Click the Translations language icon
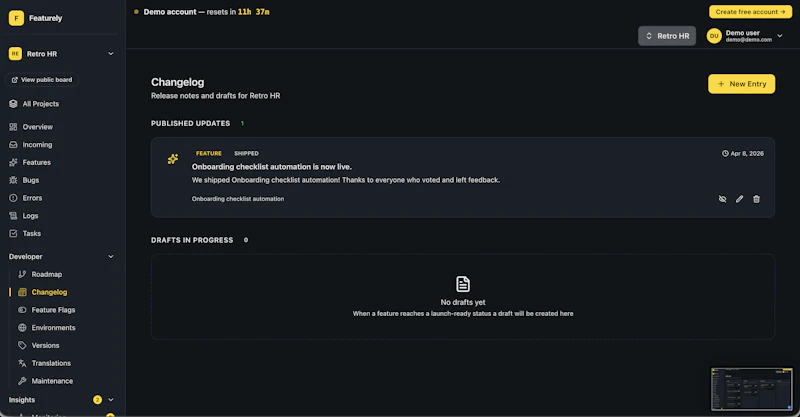 [22, 363]
